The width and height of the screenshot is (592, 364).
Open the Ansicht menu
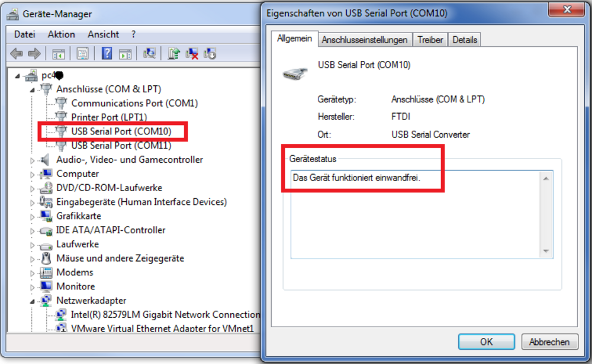(103, 34)
